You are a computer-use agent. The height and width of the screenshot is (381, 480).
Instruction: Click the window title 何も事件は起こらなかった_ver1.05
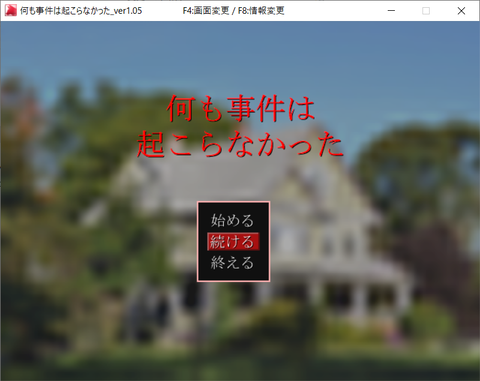click(81, 11)
